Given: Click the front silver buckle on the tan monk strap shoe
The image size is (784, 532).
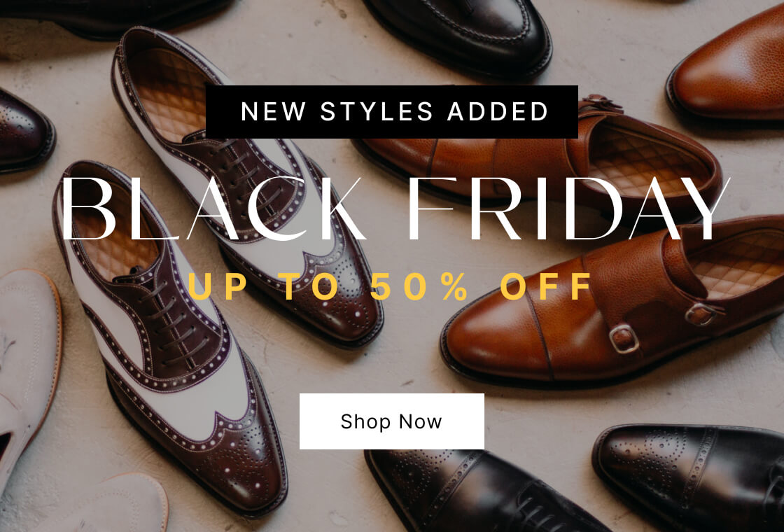Looking at the screenshot, I should [624, 339].
